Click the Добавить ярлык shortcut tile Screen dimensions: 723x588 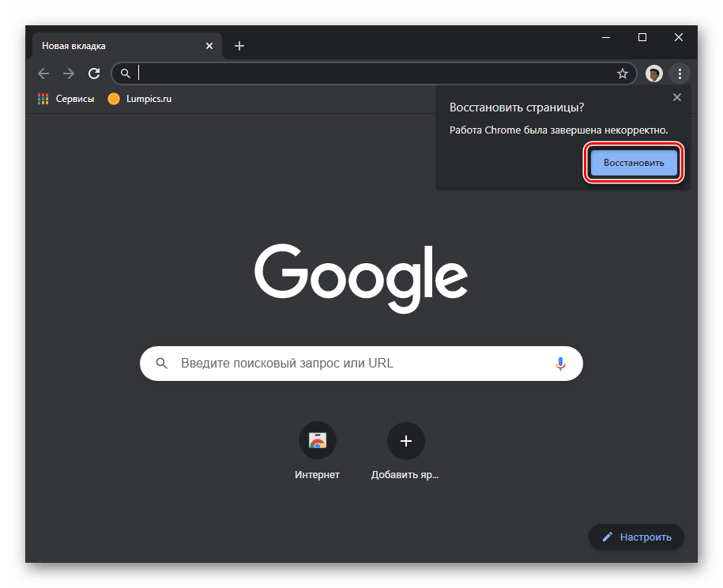405,441
